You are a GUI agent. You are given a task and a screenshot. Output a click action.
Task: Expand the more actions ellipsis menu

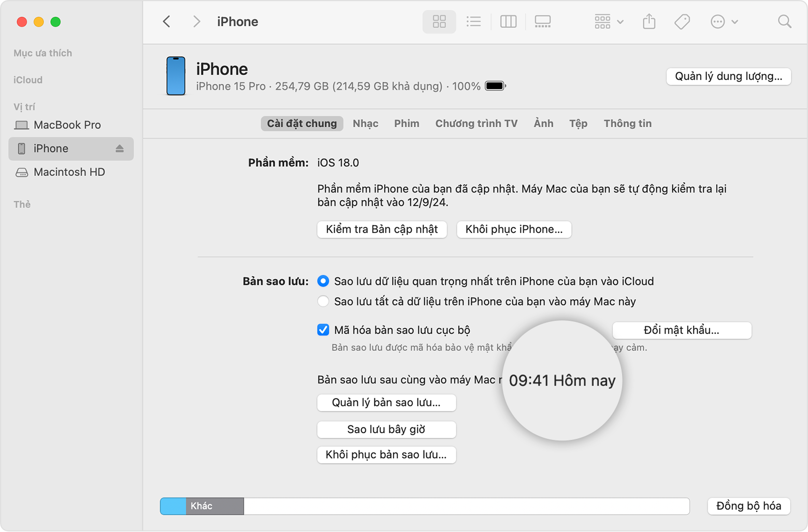(x=724, y=22)
